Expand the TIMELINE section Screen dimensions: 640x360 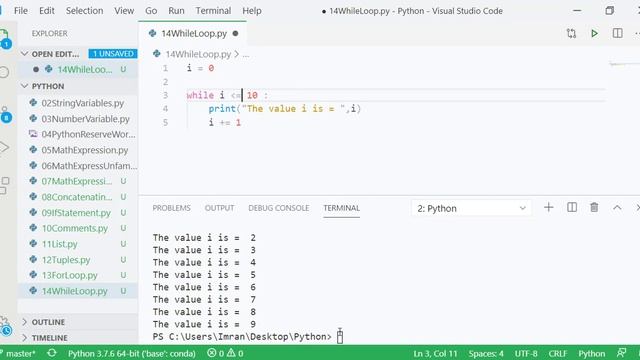click(x=24, y=338)
